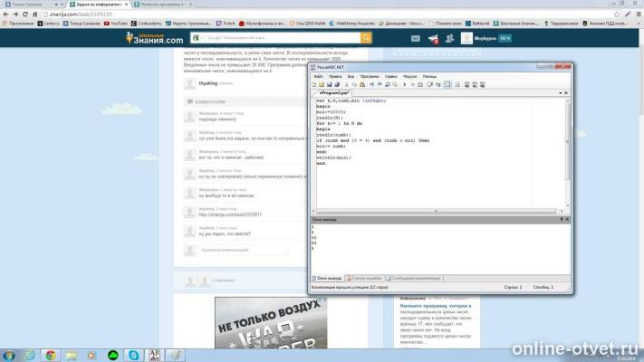Viewport: 644px width, 362px height.
Task: Pin the Окно вывода output panel
Action: click(x=562, y=220)
